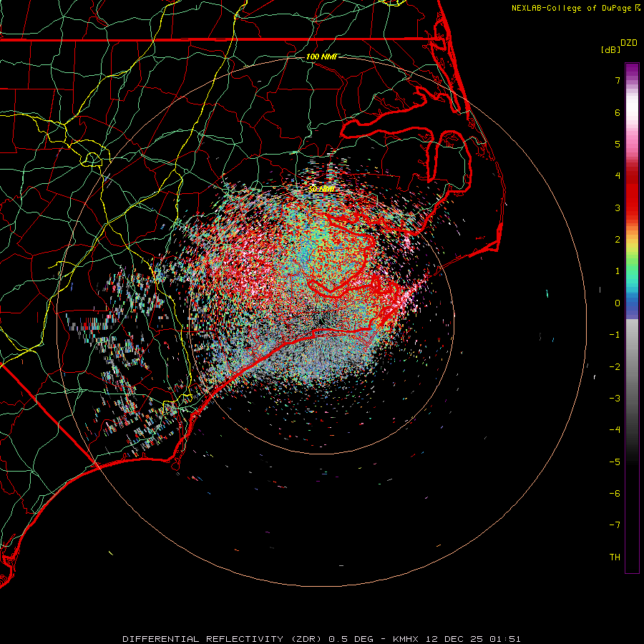This screenshot has height=644, width=644.
Task: Click the [dB] unit label
Action: click(x=610, y=49)
